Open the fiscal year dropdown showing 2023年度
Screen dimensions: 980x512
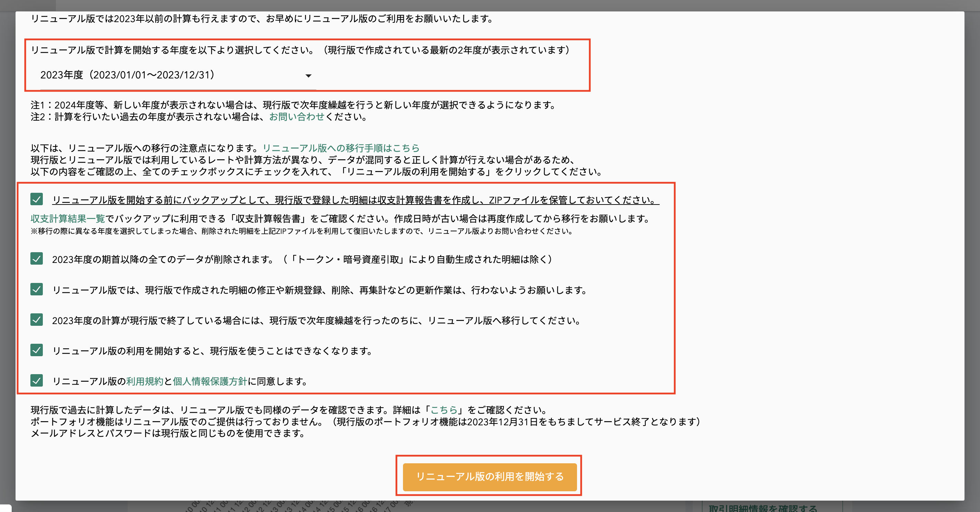coord(178,75)
